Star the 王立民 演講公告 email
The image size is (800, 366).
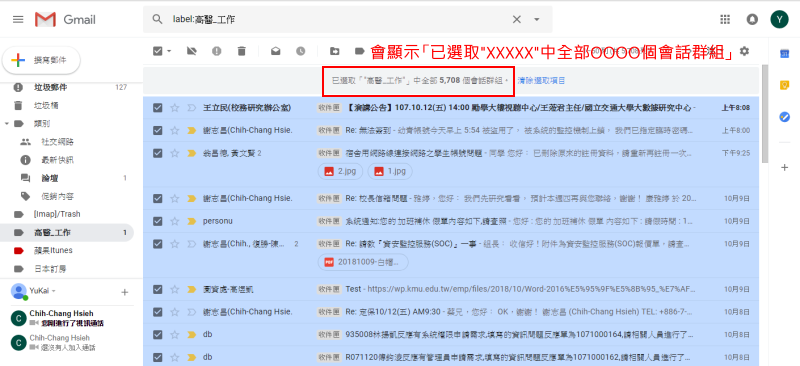(174, 108)
